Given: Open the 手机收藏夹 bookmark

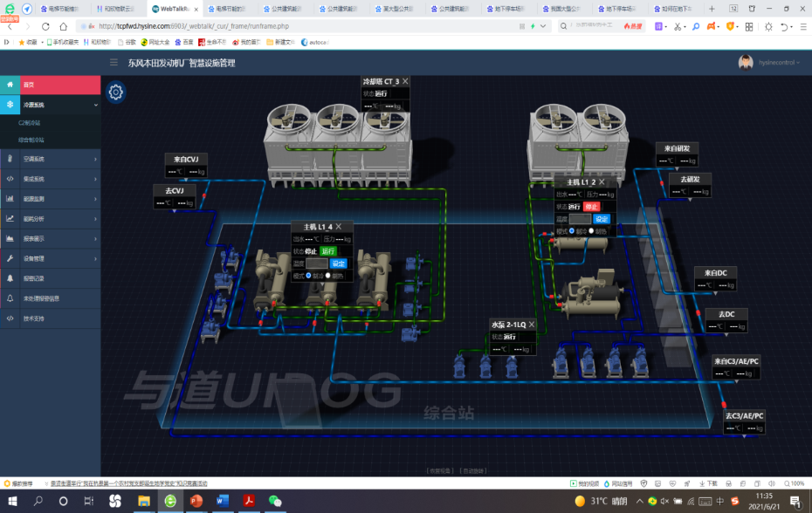Looking at the screenshot, I should pyautogui.click(x=62, y=43).
